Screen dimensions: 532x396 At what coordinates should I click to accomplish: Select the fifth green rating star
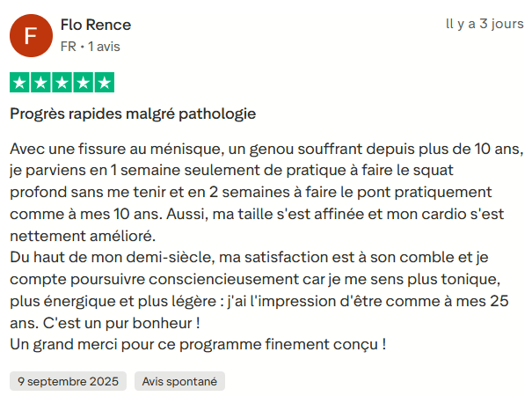point(104,83)
